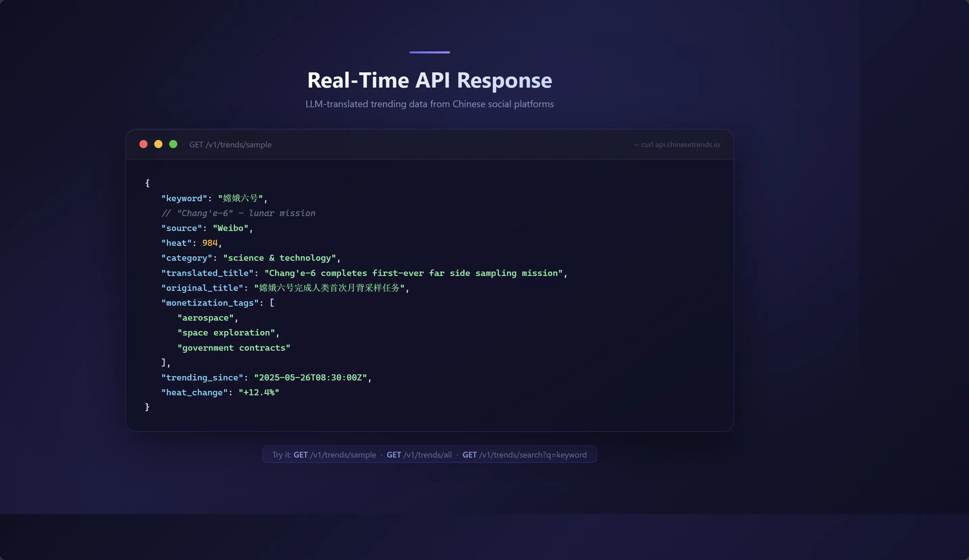
Task: Click the curl api.chinesetrends.io text
Action: (677, 144)
